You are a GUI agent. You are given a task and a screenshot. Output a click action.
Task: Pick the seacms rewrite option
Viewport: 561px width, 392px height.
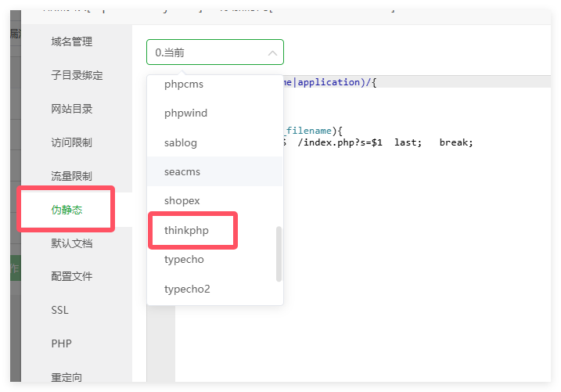(214, 171)
